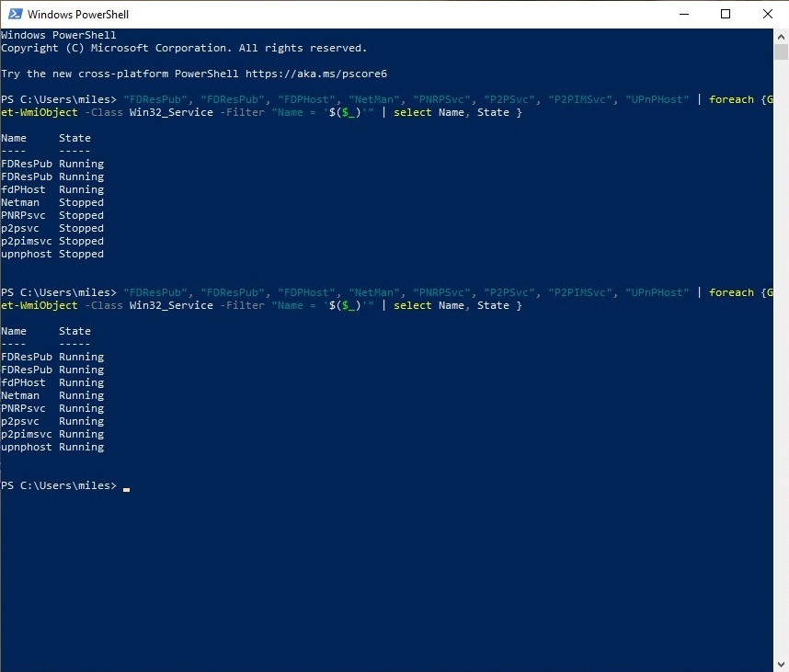Screen dimensions: 789x672
Task: Click the 'foreach' keyword in second command
Action: 731,292
